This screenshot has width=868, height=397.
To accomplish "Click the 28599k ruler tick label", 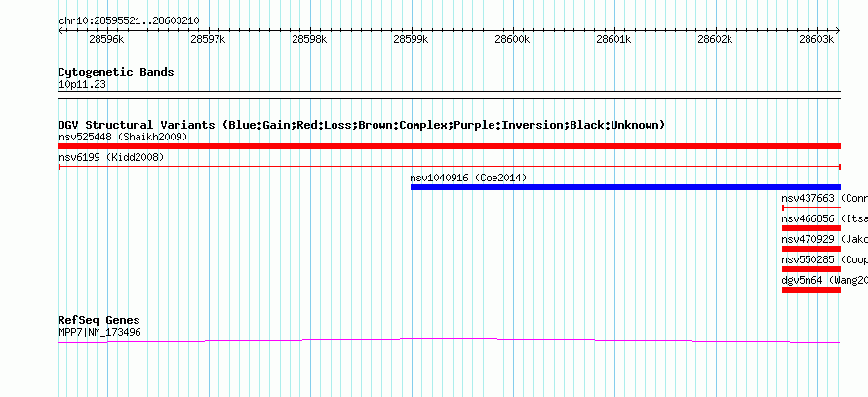I will [x=411, y=39].
